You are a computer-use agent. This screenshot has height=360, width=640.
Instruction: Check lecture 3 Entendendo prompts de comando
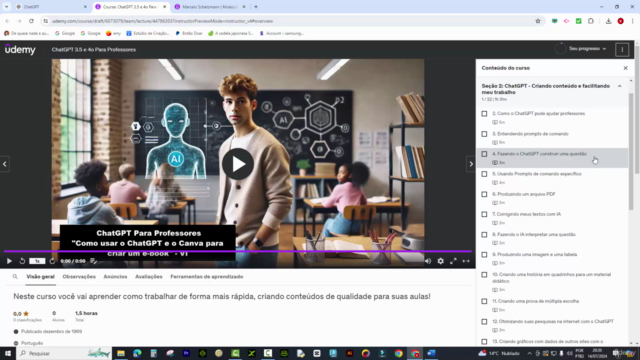pyautogui.click(x=484, y=134)
